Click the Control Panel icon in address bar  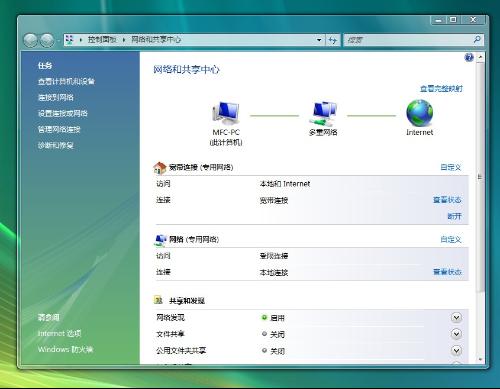69,40
